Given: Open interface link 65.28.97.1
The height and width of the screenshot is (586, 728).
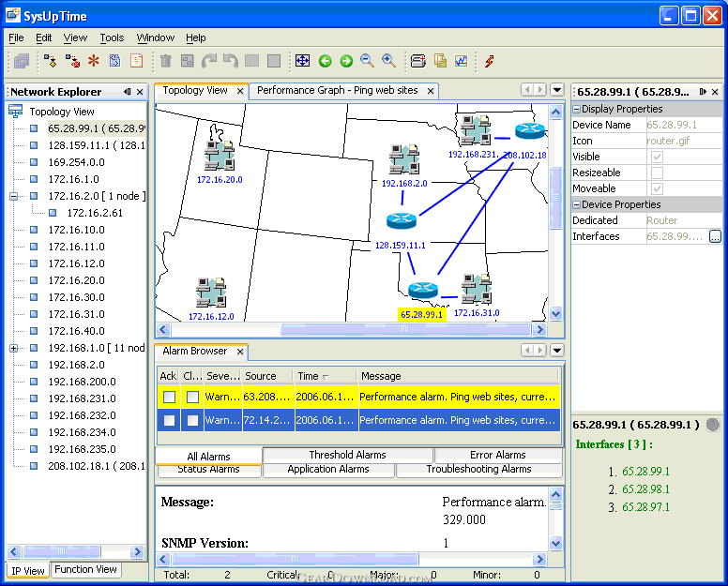Looking at the screenshot, I should coord(645,507).
